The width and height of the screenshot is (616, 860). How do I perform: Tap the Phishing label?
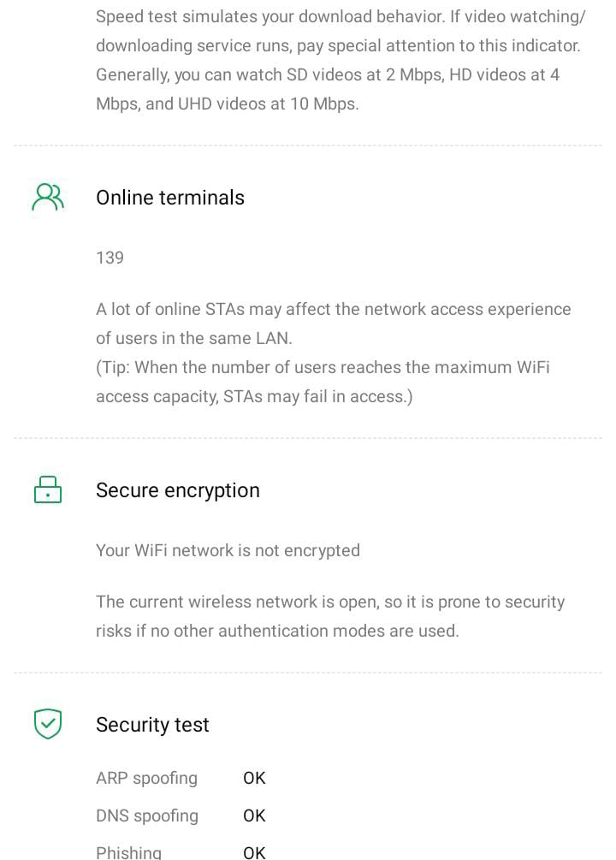pos(128,851)
